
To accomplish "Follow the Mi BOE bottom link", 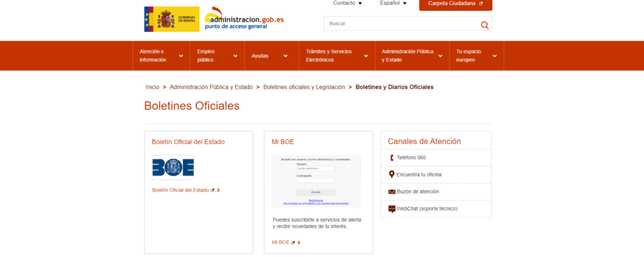I will (280, 243).
